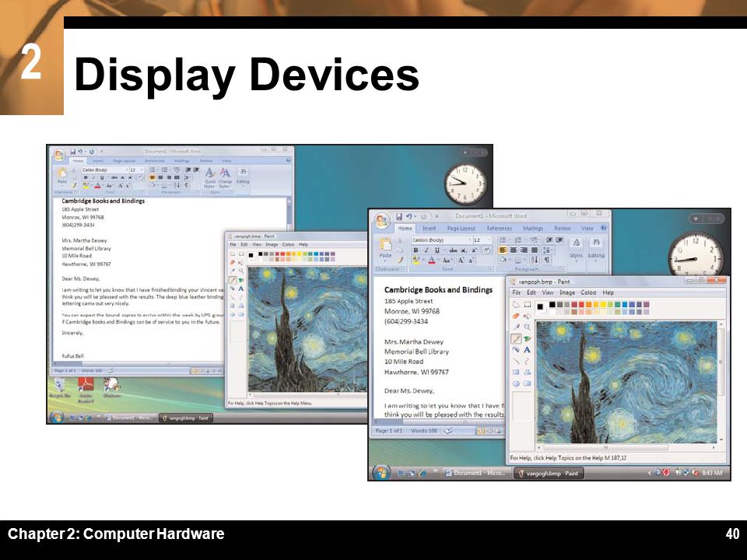Toggle Center alignment in the right screenshot's Word ribbon
747x560 pixels.
[513, 250]
